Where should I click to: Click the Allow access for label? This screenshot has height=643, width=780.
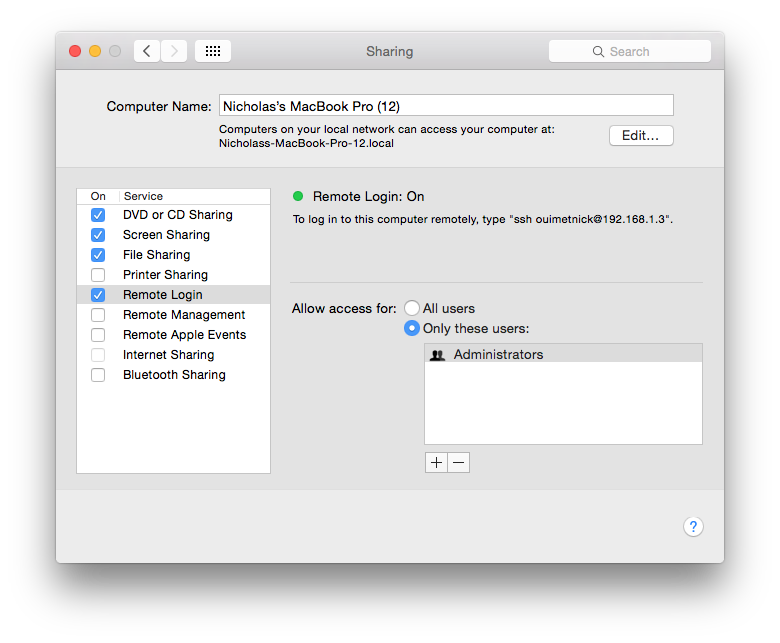coord(344,308)
